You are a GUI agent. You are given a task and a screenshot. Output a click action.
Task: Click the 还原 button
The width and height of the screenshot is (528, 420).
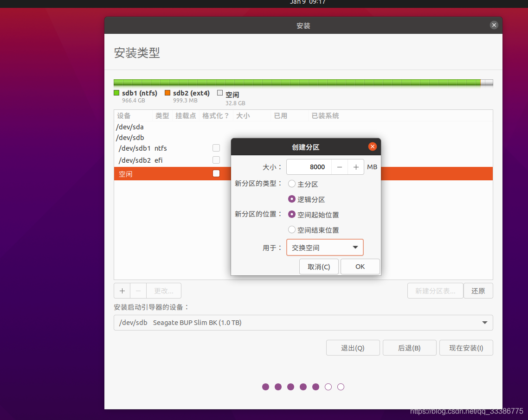(478, 291)
